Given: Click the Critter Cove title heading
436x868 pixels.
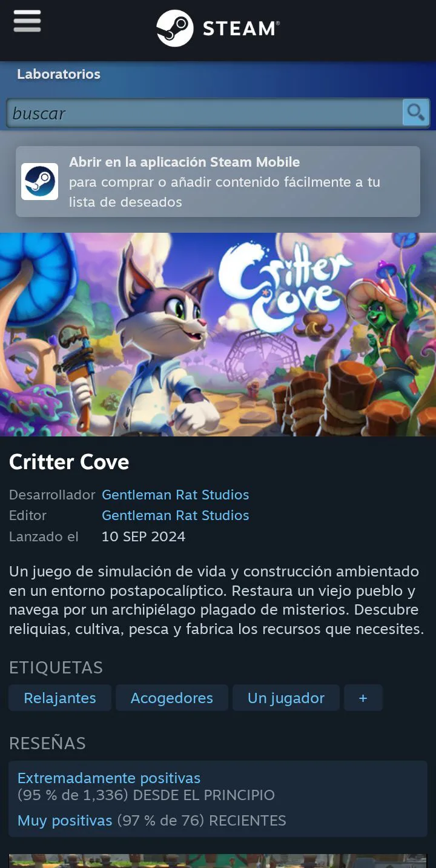Looking at the screenshot, I should (69, 462).
